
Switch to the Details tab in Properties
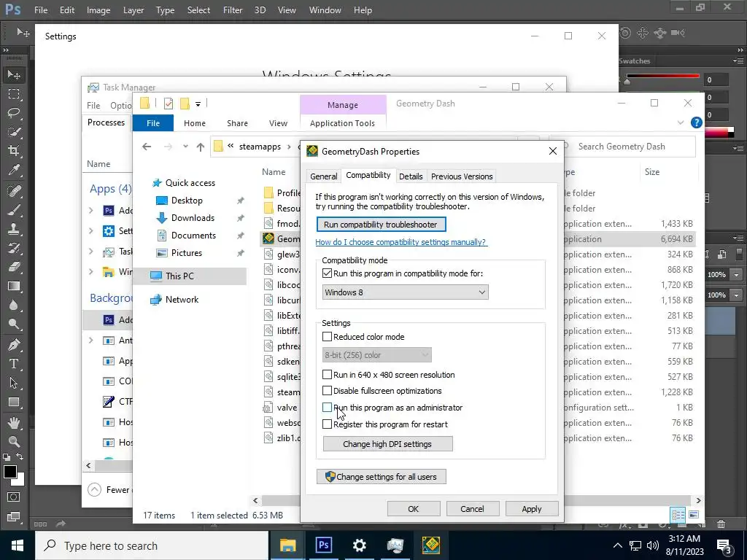tap(411, 176)
